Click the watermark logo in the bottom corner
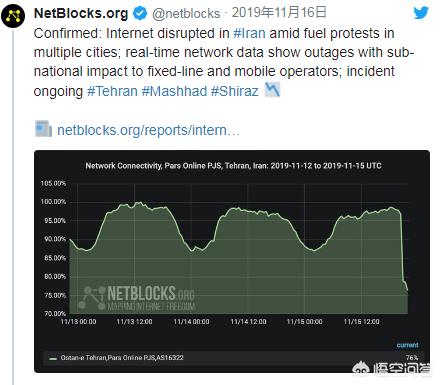 pos(392,369)
